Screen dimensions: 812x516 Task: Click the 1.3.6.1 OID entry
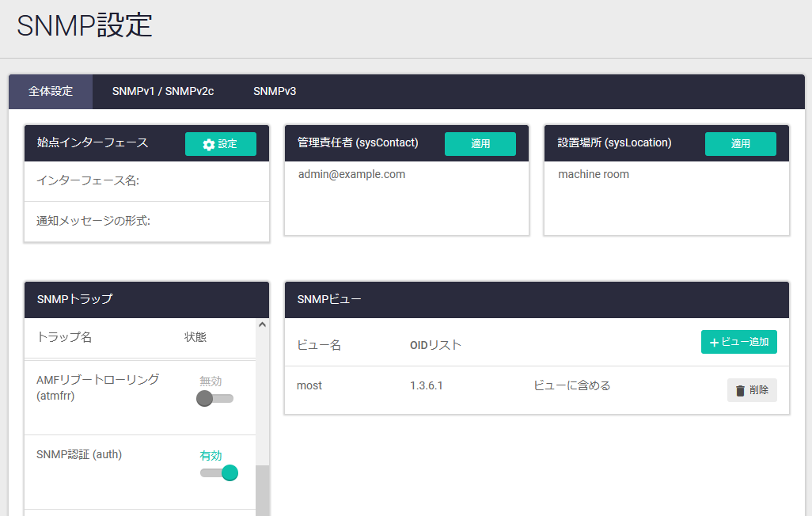[x=427, y=385]
